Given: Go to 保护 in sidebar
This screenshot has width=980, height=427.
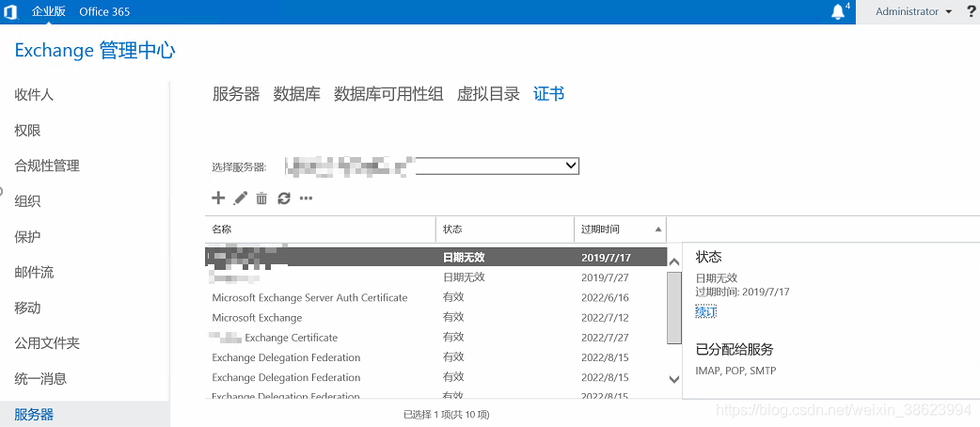Looking at the screenshot, I should (27, 237).
